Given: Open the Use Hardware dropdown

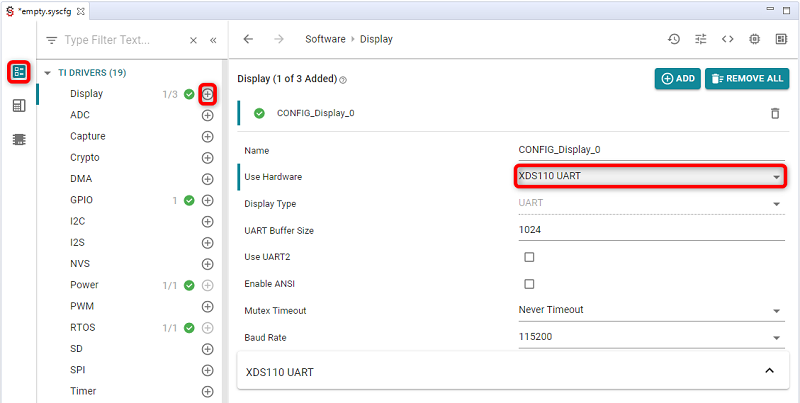Looking at the screenshot, I should (648, 177).
